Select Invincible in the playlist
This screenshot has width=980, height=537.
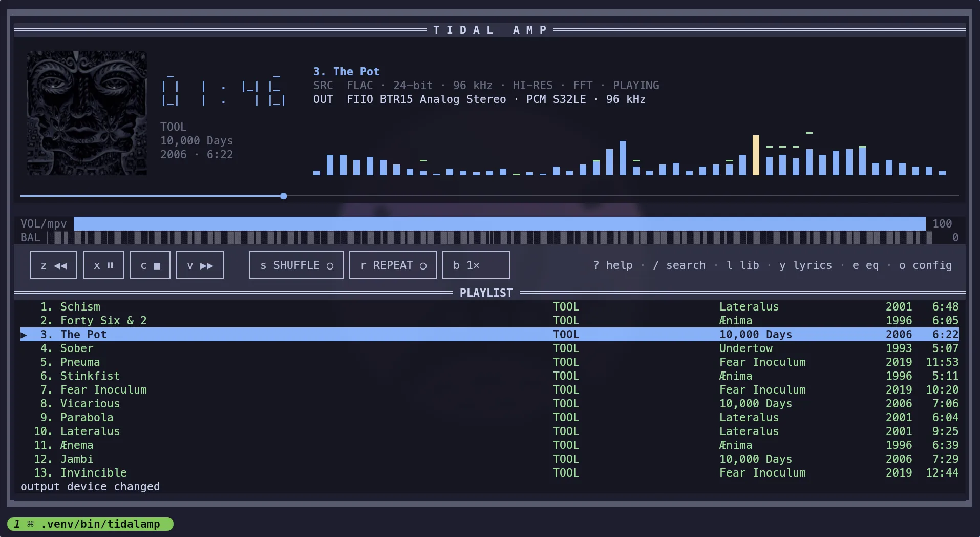tap(489, 472)
